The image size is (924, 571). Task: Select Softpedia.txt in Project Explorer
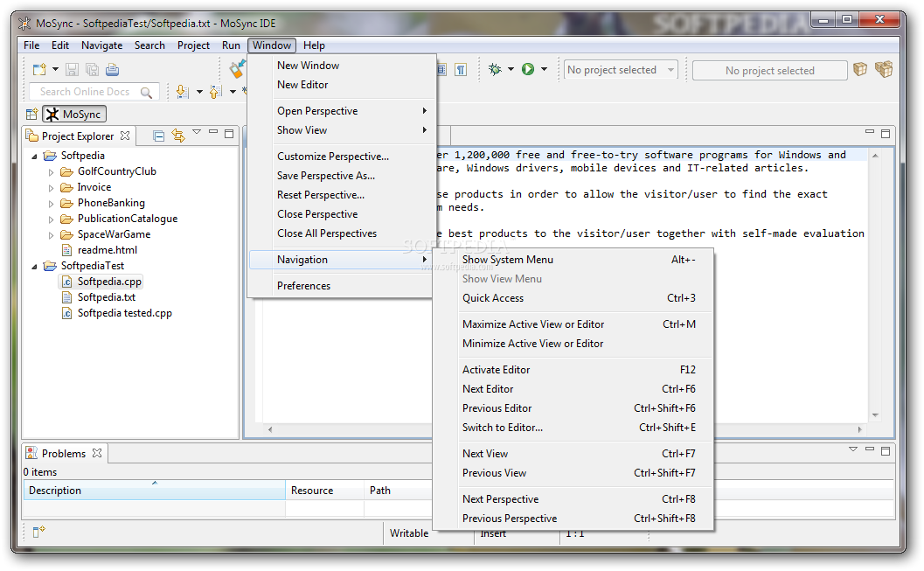coord(106,297)
